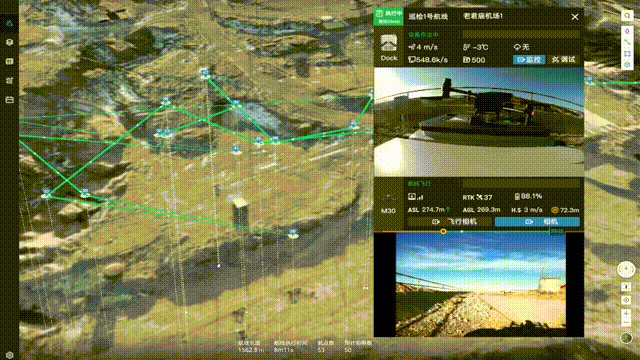
Task: Open the team icon in left sidebar
Action: (x=9, y=23)
